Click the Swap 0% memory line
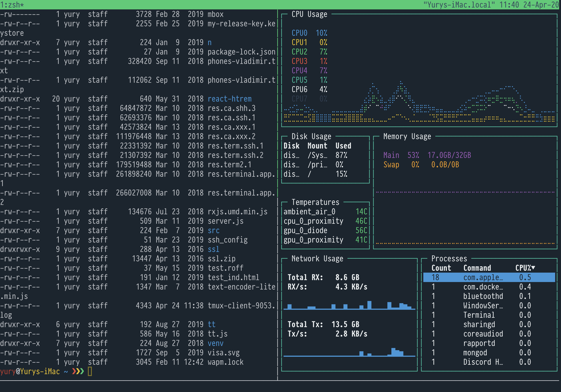This screenshot has width=561, height=392. (x=421, y=165)
